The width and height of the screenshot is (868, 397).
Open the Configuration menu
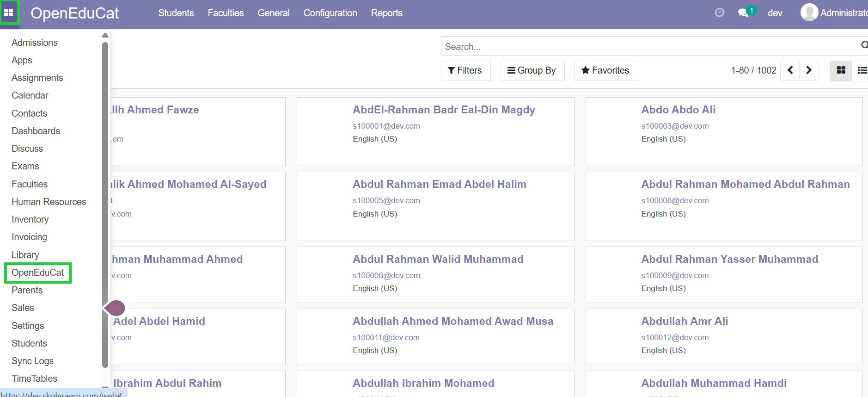point(330,13)
